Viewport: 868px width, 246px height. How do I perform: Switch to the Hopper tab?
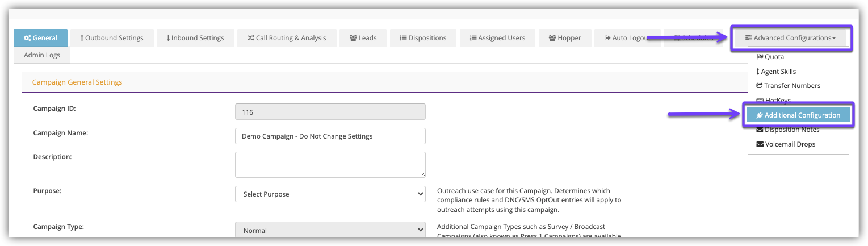point(565,38)
